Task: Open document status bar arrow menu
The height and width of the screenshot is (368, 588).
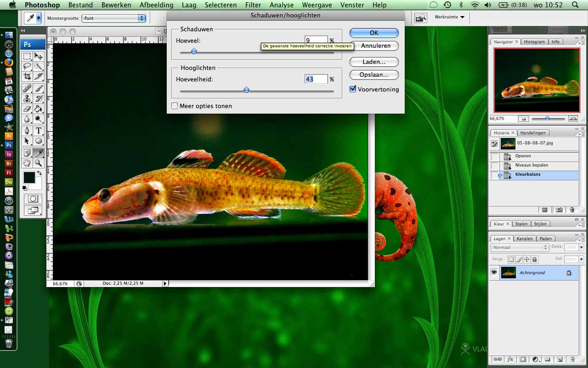Action: 165,284
